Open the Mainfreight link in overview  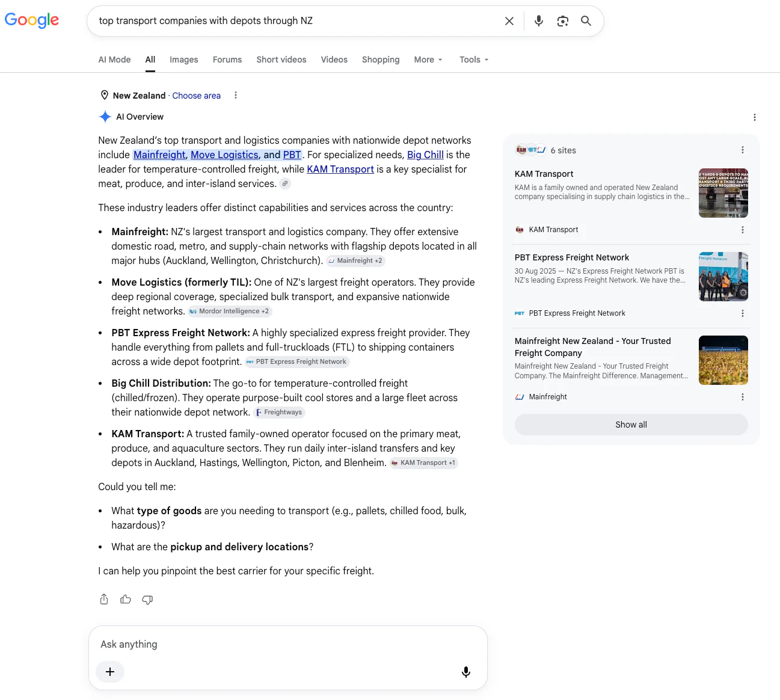(161, 155)
